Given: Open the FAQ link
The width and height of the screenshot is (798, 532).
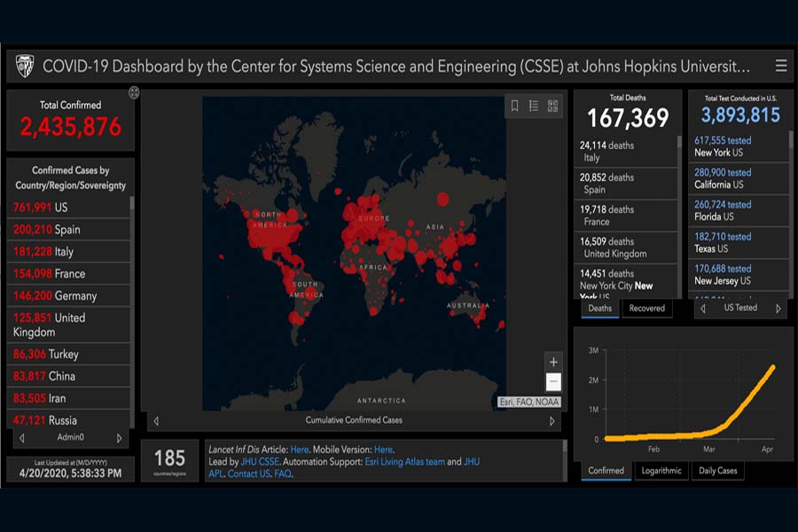Looking at the screenshot, I should (x=283, y=474).
